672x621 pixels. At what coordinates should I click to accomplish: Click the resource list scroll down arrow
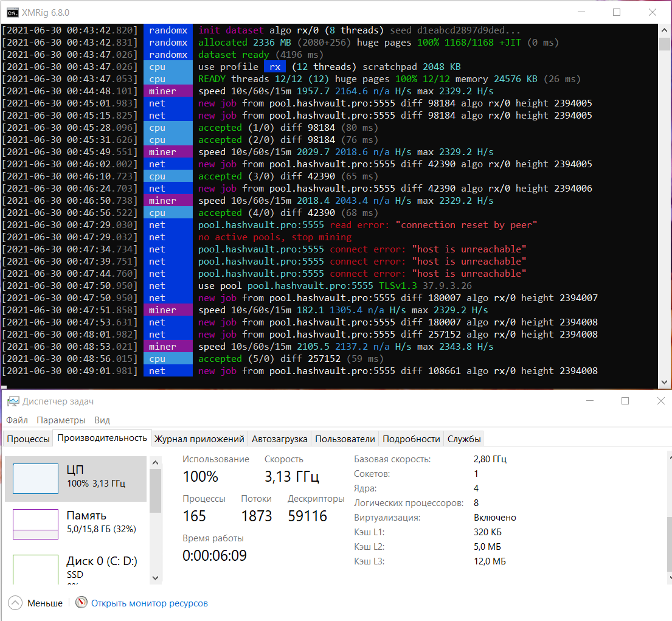click(156, 578)
